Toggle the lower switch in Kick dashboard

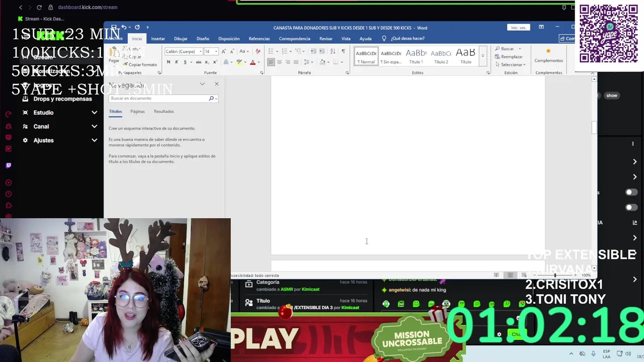[631, 207]
